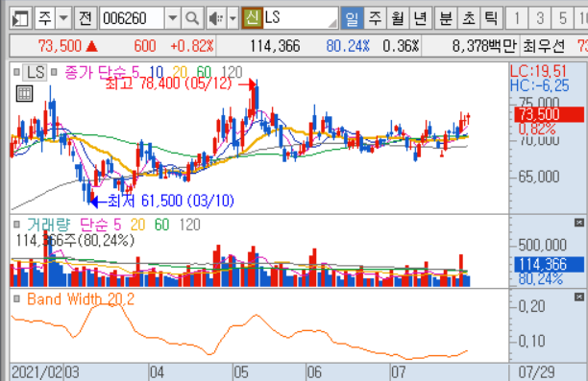This screenshot has width=588, height=381.
Task: Toggle the square before Band Width
Action: click(16, 299)
